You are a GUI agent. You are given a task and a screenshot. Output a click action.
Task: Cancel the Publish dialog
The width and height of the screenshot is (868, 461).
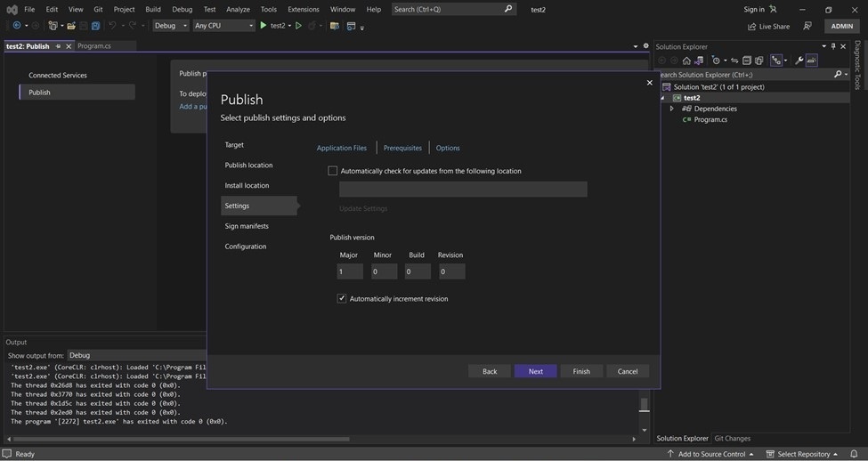pos(628,371)
